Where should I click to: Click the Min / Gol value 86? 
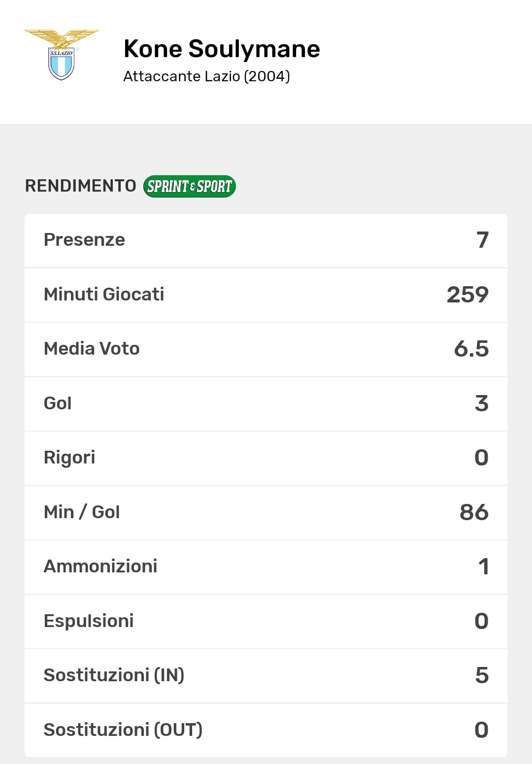click(x=474, y=512)
